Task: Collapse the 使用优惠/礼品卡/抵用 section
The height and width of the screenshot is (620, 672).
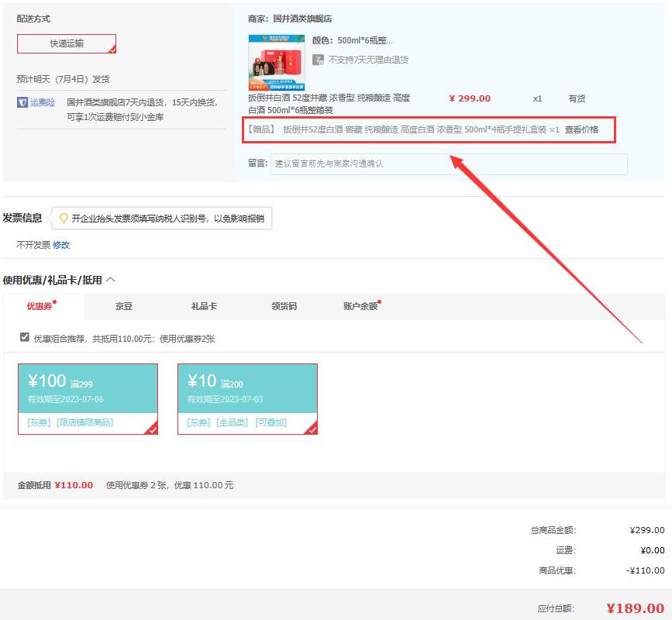Action: point(111,280)
